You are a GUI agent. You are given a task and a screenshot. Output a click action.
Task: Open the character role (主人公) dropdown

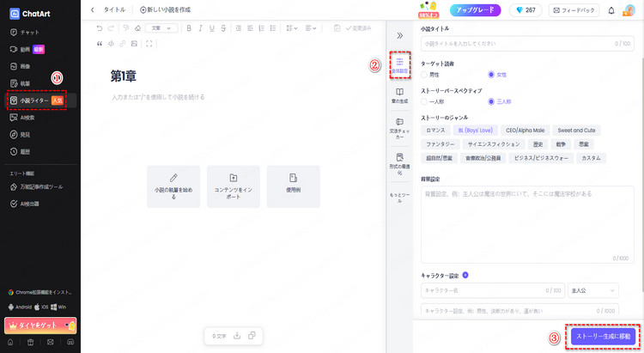click(x=592, y=290)
